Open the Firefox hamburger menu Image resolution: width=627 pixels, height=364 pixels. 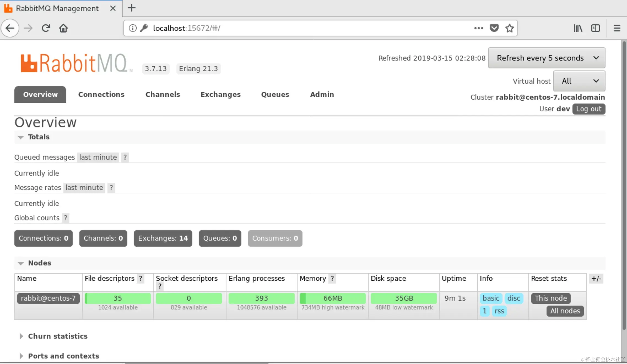click(617, 28)
